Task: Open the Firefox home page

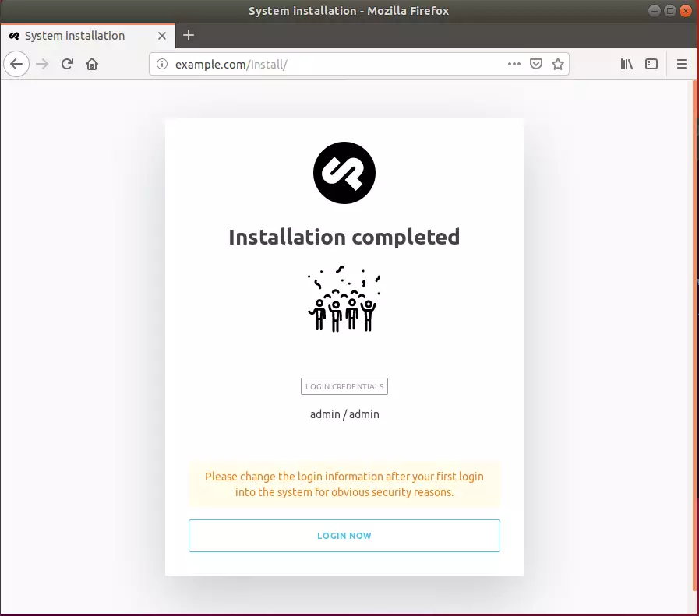Action: pyautogui.click(x=92, y=64)
